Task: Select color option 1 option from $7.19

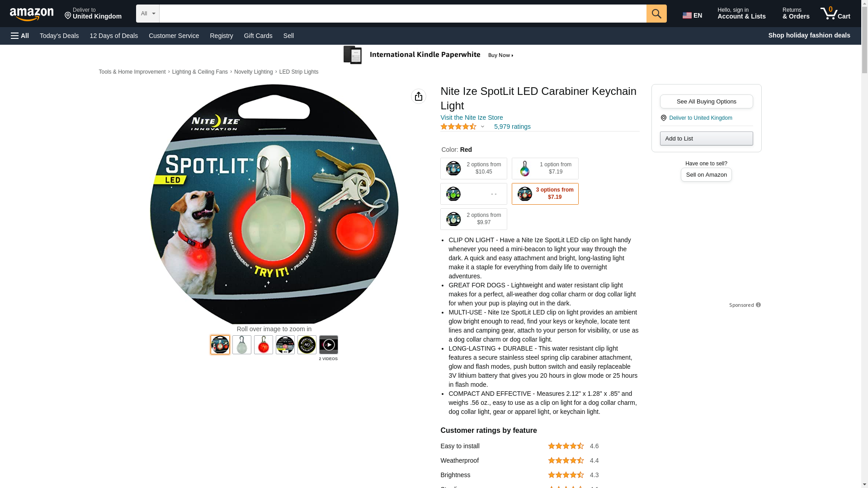Action: pos(545,169)
